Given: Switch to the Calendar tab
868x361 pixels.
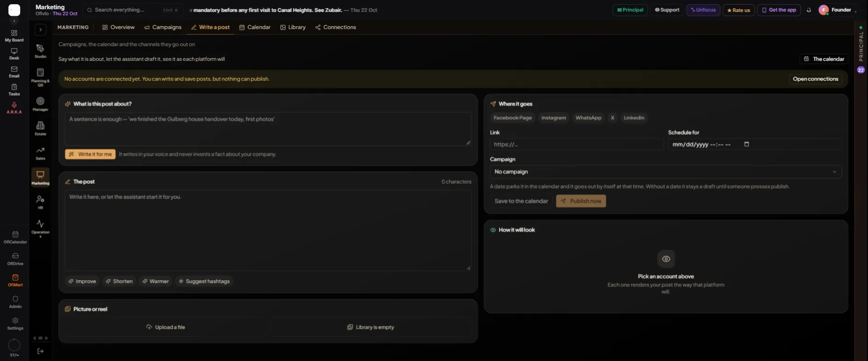Looking at the screenshot, I should (255, 27).
